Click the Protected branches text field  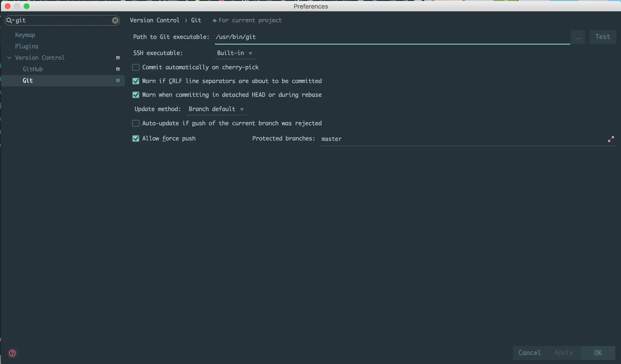[461, 139]
